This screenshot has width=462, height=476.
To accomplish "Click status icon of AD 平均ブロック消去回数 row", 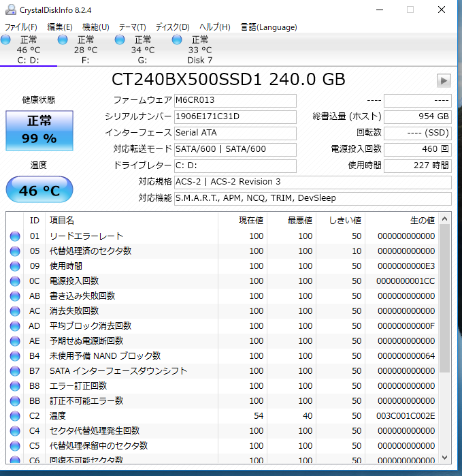I will click(15, 326).
